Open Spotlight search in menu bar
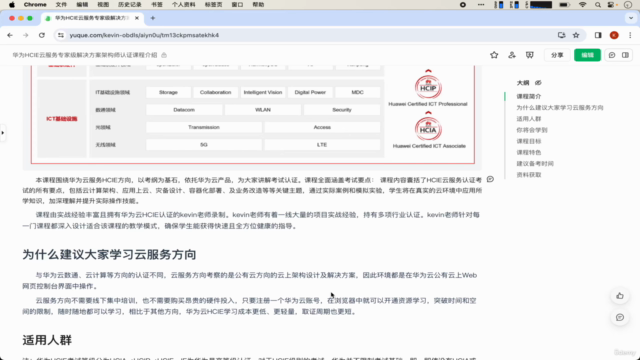 point(598,4)
